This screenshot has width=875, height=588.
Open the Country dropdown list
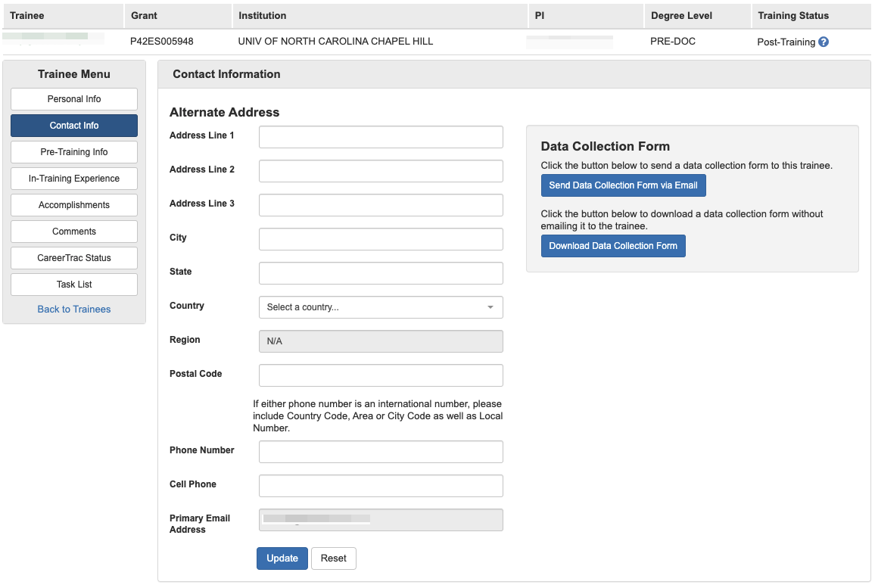coord(381,307)
